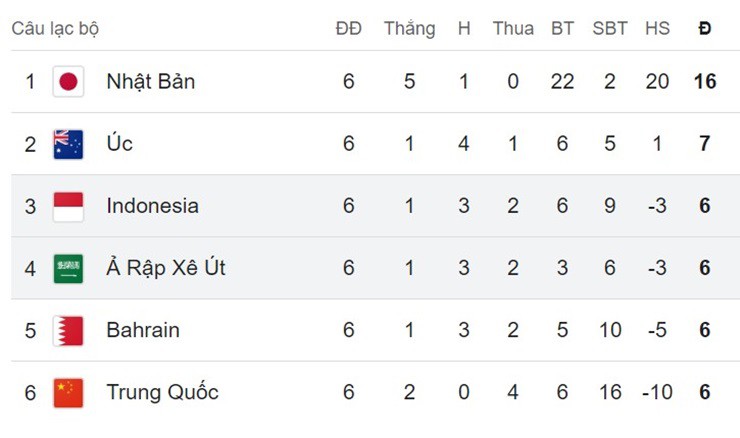Select the Indonesia team name
Viewport: 740px width, 438px height.
pos(152,206)
